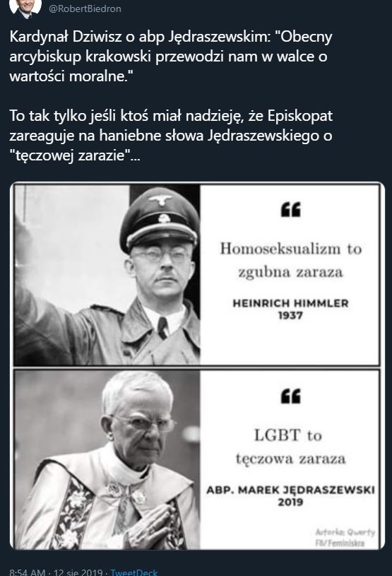
Task: Click the 'tęczowej zarazie' phrase in tweet
Action: click(x=74, y=155)
